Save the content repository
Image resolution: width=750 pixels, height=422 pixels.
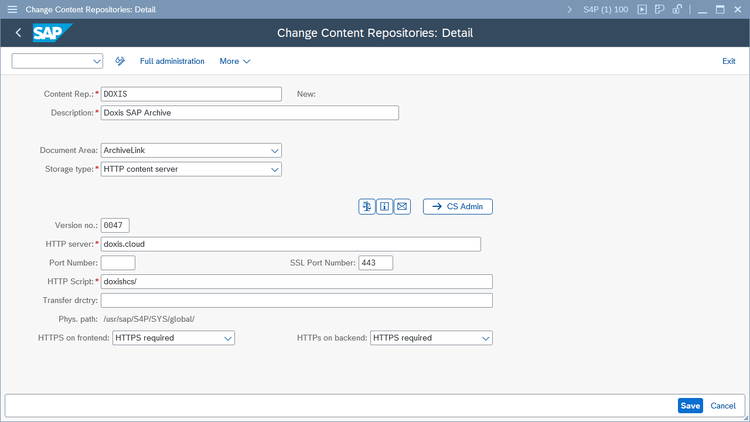(690, 406)
